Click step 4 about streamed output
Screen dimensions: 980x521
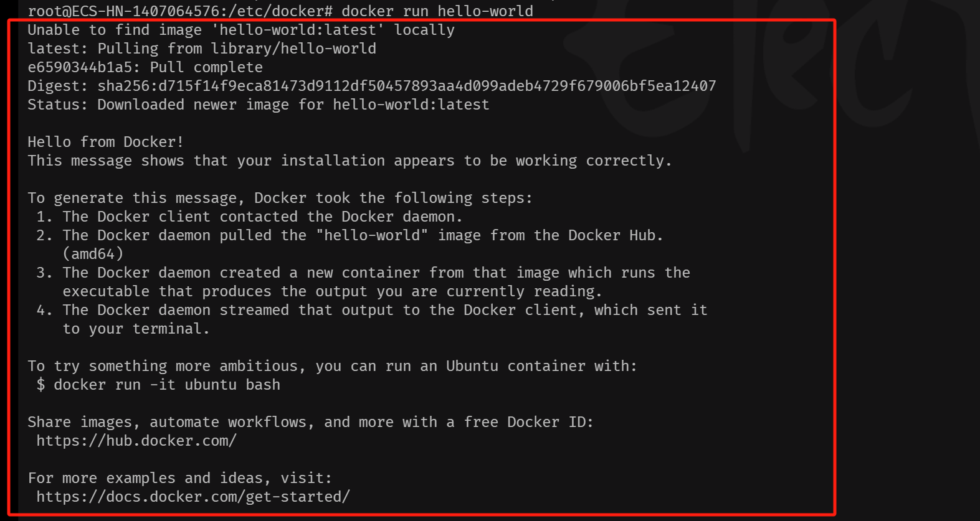coord(372,319)
